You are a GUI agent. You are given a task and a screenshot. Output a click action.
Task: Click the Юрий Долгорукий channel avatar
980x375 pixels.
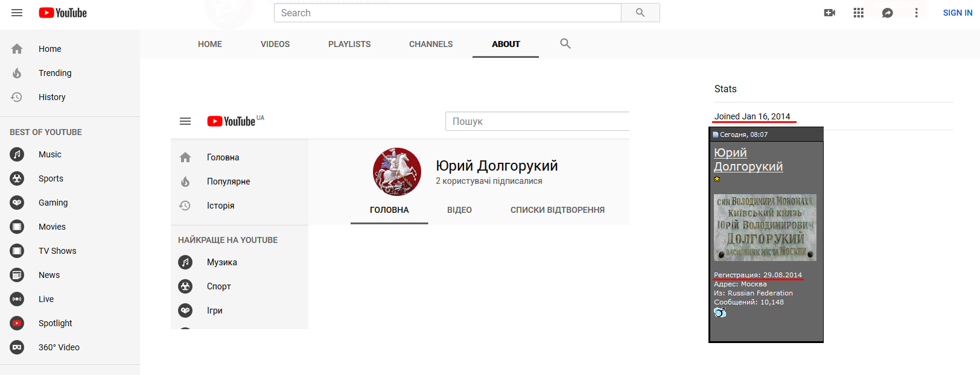coord(397,172)
